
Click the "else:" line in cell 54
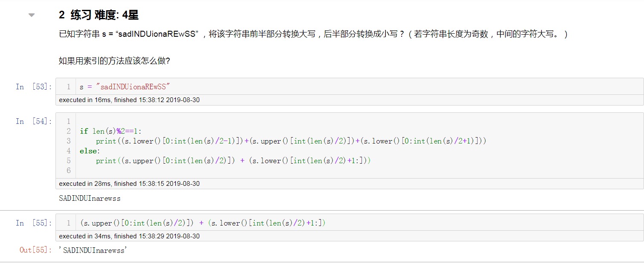point(89,151)
